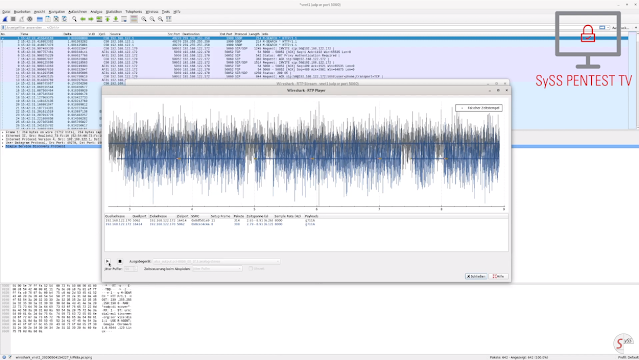Select the first RTP stream row
639x360 pixels.
click(x=306, y=221)
